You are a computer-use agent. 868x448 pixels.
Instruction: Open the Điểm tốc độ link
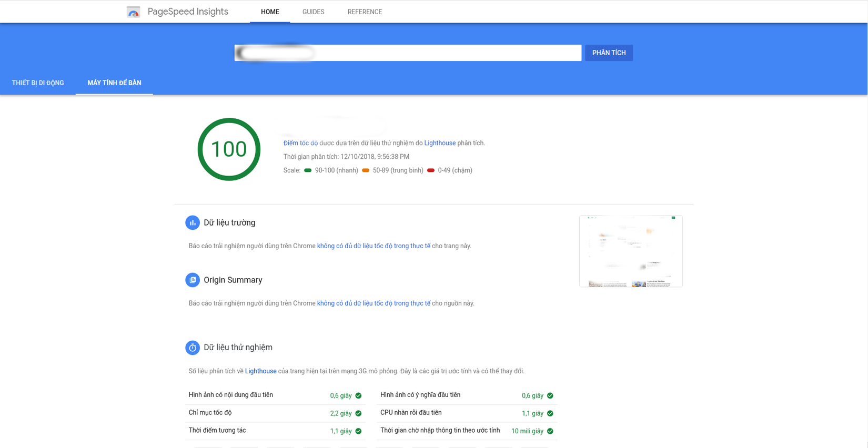[300, 143]
